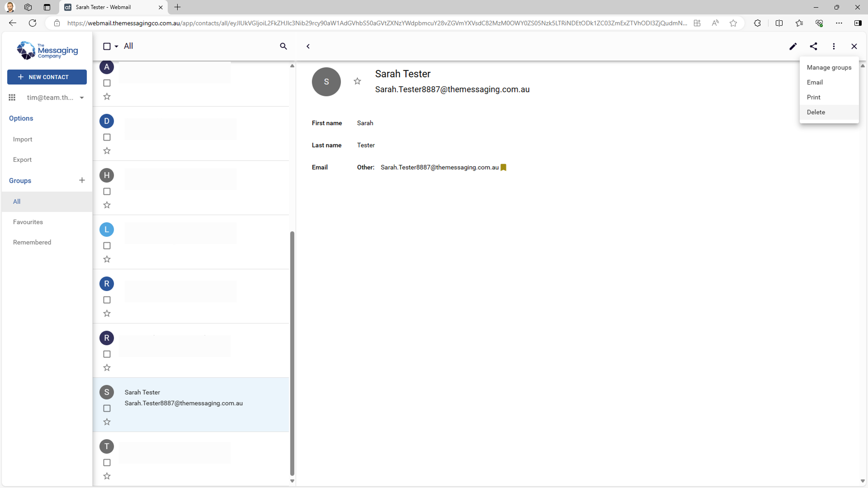The width and height of the screenshot is (868, 488).
Task: Tick the select-all checkbox in list header
Action: tap(107, 47)
